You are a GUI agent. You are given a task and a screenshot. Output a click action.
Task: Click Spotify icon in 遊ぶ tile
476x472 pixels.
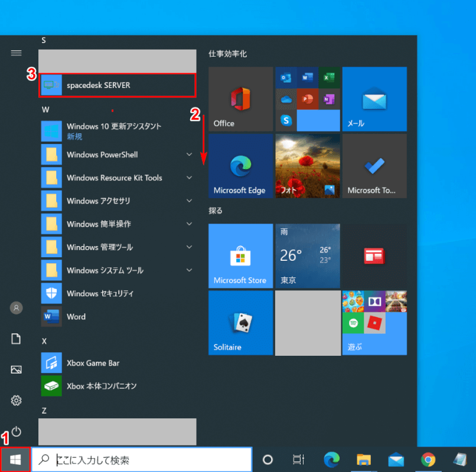353,323
